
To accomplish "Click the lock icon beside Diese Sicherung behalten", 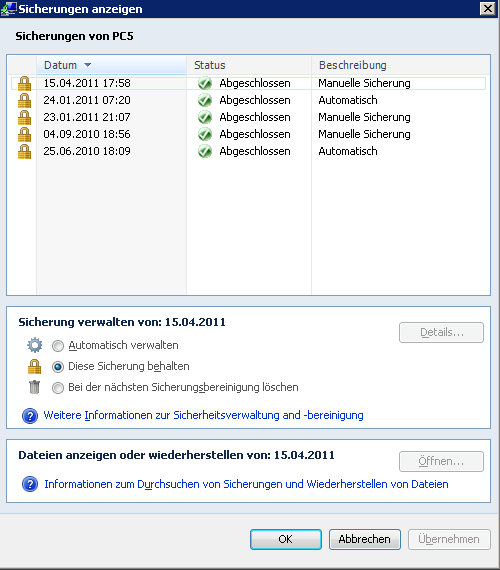I will pos(35,366).
